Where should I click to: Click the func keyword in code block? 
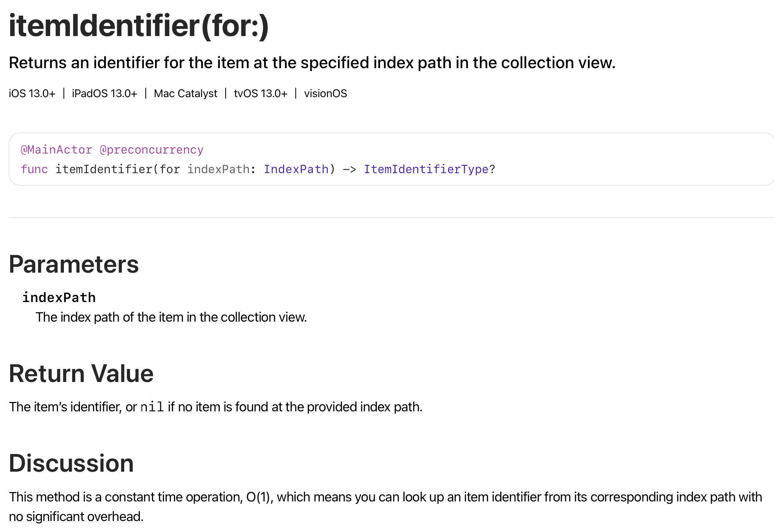pos(34,169)
